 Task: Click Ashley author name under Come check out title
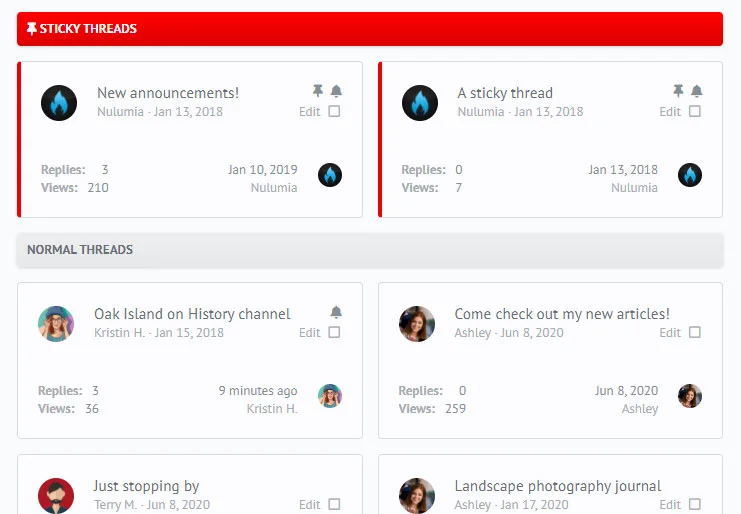coord(473,333)
